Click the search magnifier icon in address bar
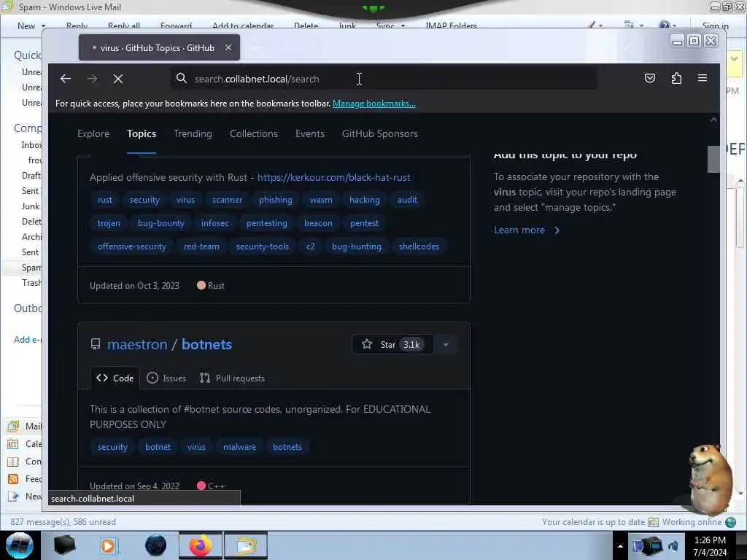 tap(181, 78)
